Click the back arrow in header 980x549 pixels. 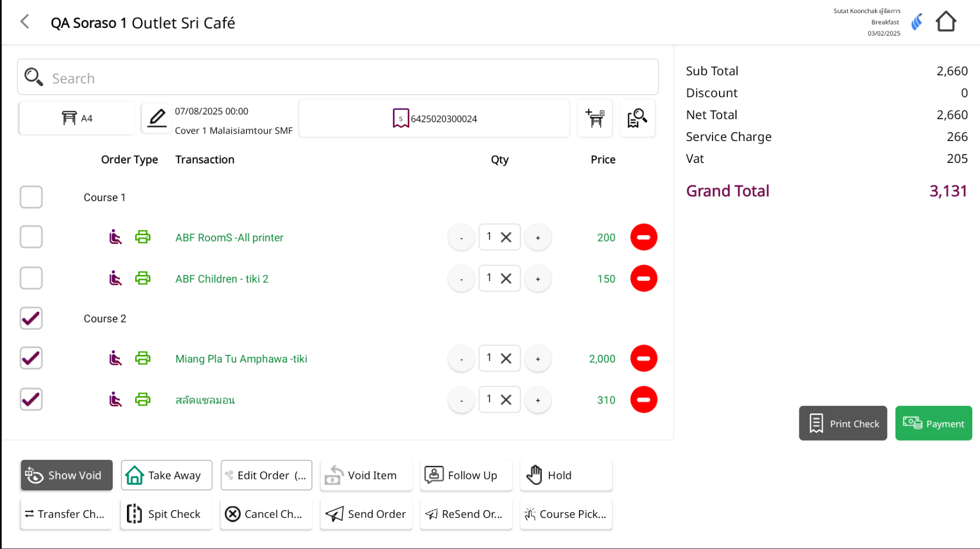[25, 22]
